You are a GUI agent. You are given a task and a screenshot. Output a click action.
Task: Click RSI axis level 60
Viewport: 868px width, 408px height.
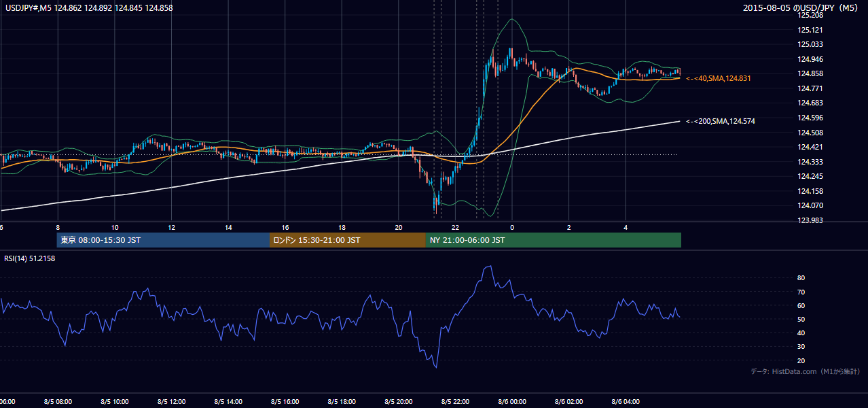point(801,305)
